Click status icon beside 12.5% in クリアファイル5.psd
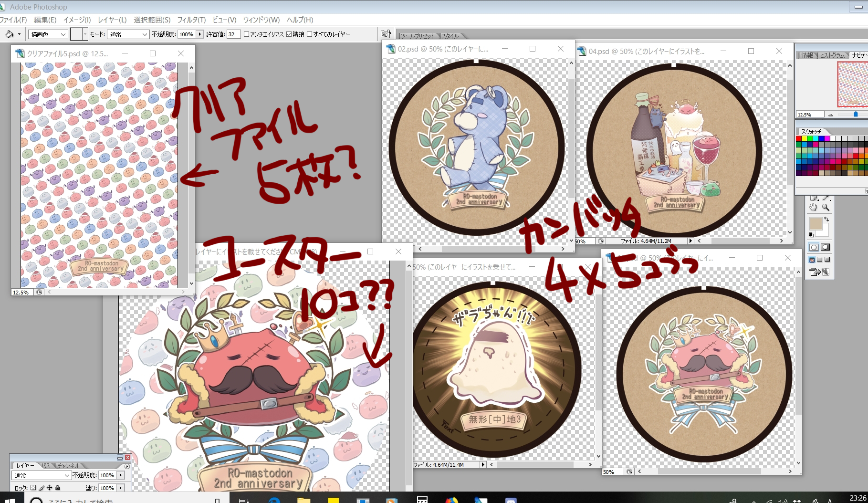Viewport: 868px width, 503px height. 39,292
